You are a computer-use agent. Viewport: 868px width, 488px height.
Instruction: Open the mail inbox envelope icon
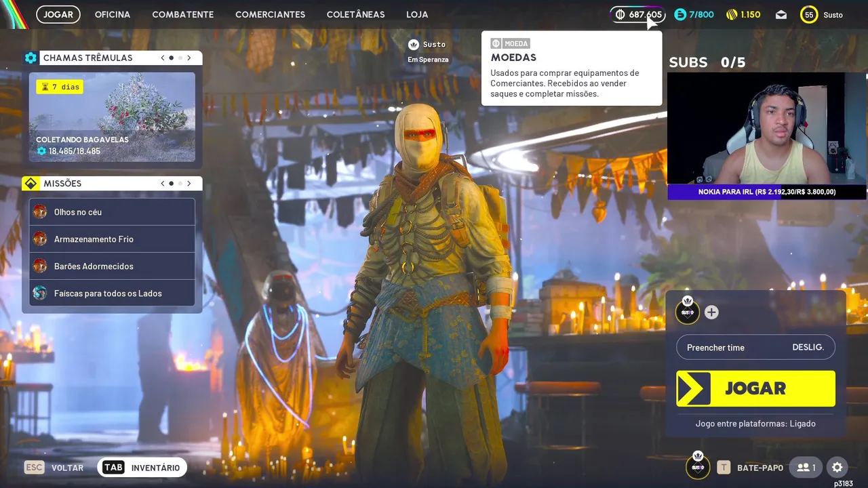781,14
